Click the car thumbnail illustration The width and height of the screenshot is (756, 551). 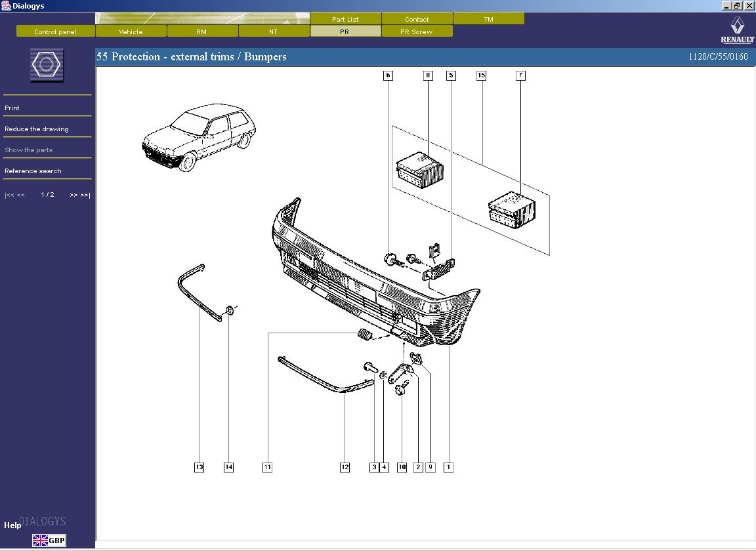click(x=199, y=137)
